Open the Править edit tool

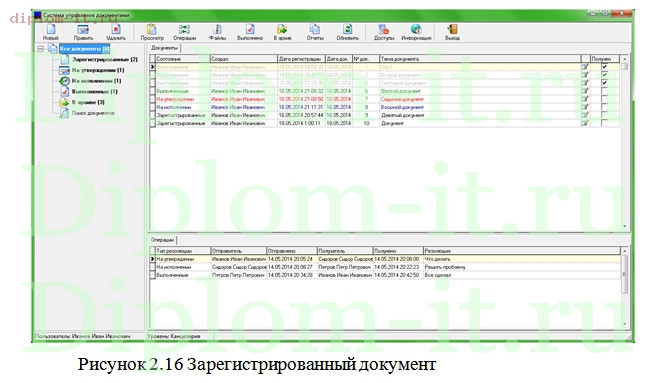pos(83,32)
